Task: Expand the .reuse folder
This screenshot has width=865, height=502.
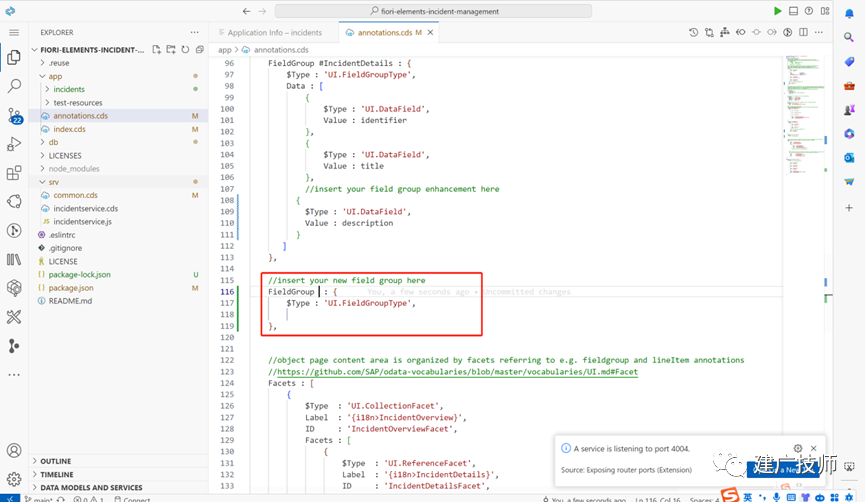Action: point(58,63)
